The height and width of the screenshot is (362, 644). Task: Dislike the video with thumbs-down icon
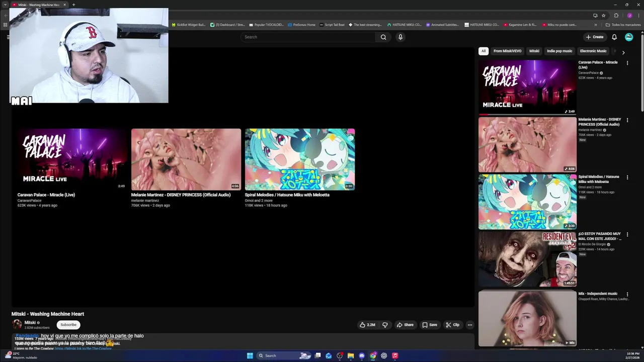[385, 325]
